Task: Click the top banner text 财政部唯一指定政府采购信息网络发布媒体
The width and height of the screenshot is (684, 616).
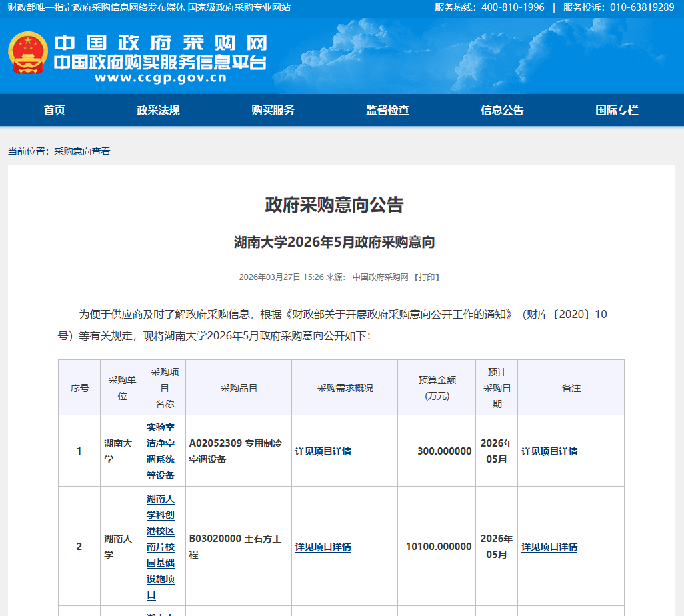Action: coord(97,7)
